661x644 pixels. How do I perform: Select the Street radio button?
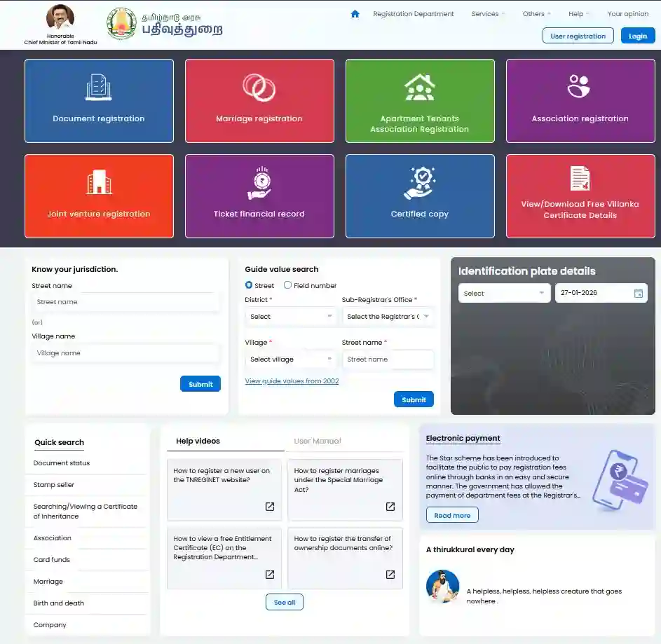pyautogui.click(x=249, y=285)
